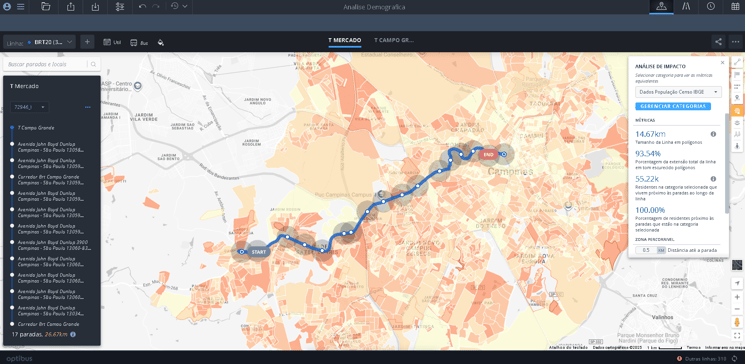
Task: Toggle fullscreen map view
Action: tap(737, 335)
